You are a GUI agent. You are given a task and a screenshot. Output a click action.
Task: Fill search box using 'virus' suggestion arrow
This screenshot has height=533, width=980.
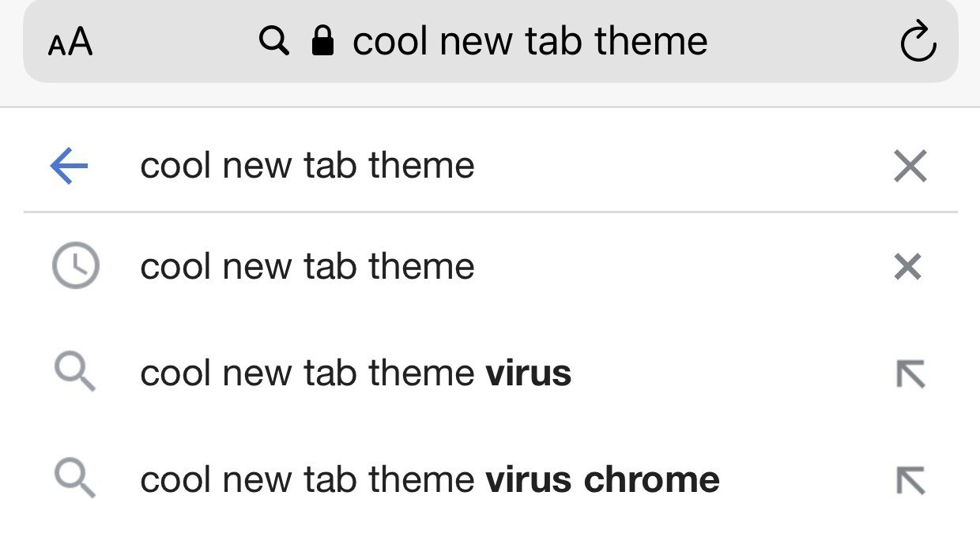pos(910,373)
